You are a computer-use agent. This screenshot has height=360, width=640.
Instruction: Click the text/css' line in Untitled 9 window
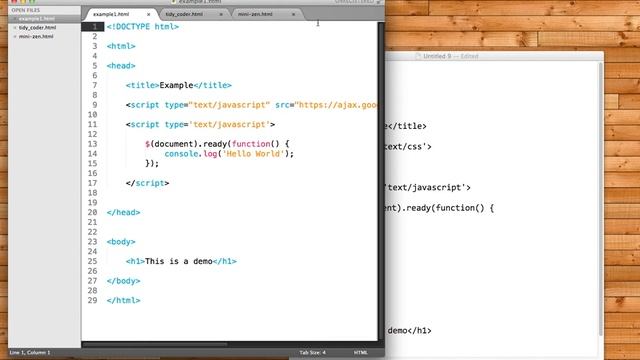pyautogui.click(x=408, y=147)
